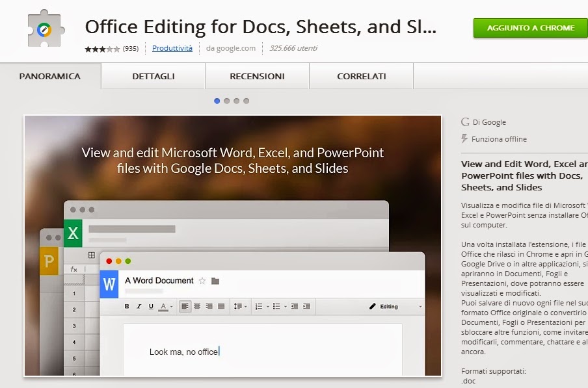Click the orange dot in Word preview window
The width and height of the screenshot is (588, 388).
click(118, 261)
